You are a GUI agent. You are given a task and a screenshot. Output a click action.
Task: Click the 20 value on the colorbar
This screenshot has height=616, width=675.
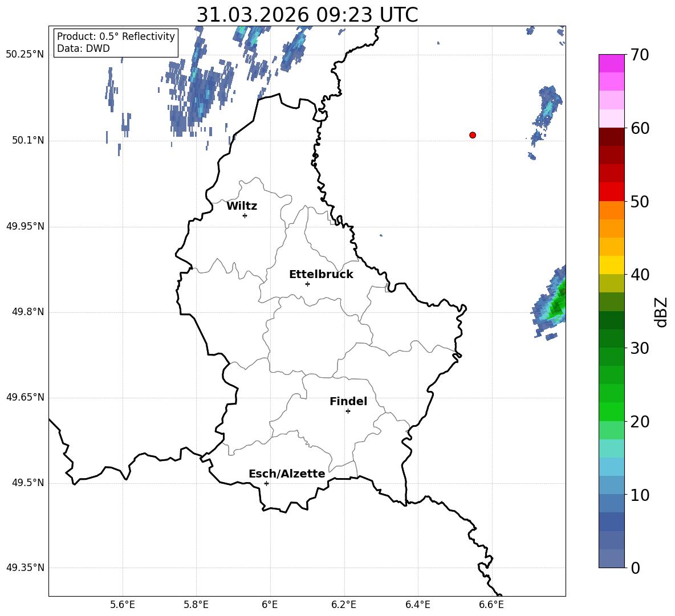[x=640, y=422]
